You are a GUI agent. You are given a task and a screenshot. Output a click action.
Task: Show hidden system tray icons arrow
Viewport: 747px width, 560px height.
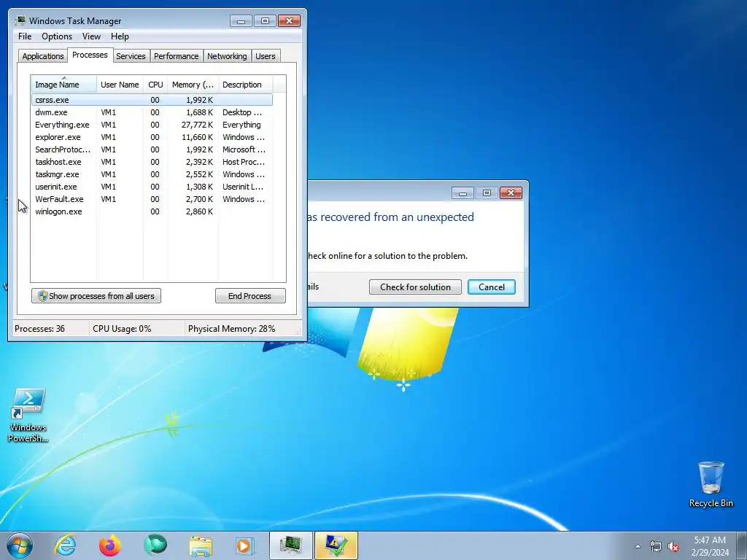pyautogui.click(x=638, y=546)
